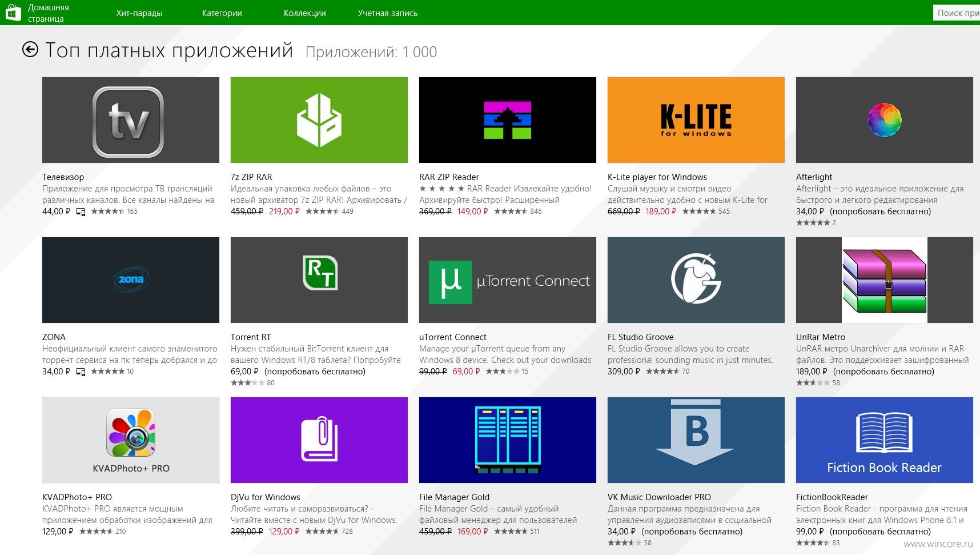Click File Manager Gold sale price 169,00 ₽

coord(473,532)
